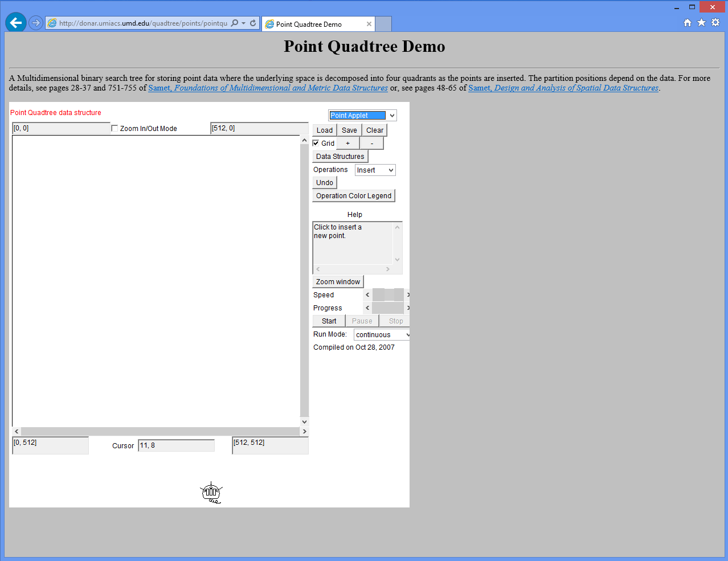
Task: Open browser settings via the gear icon
Action: (715, 22)
